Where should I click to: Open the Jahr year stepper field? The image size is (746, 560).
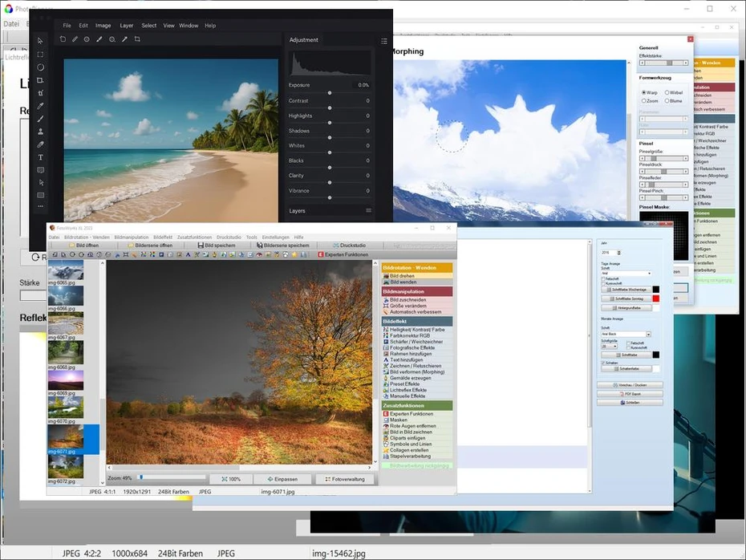609,253
